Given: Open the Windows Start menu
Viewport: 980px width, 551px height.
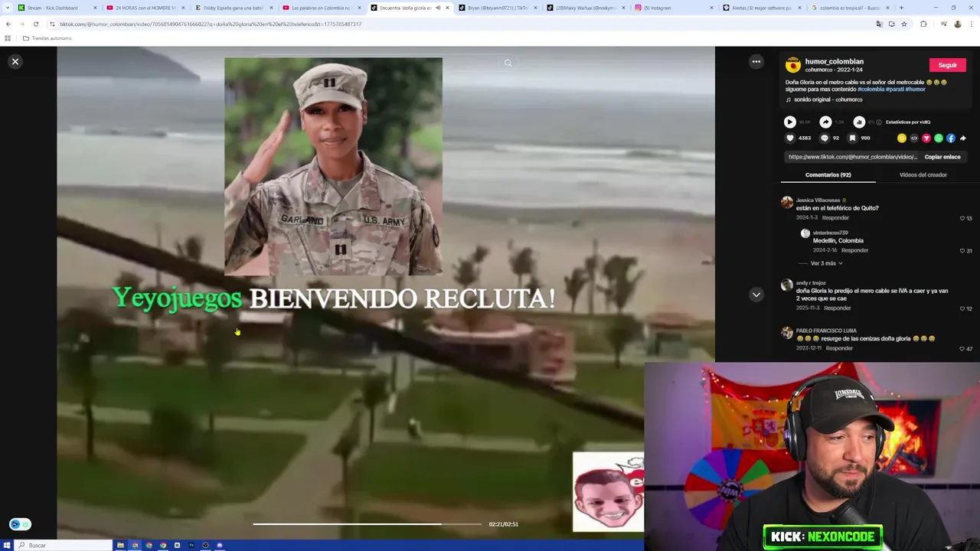Looking at the screenshot, I should [6, 545].
